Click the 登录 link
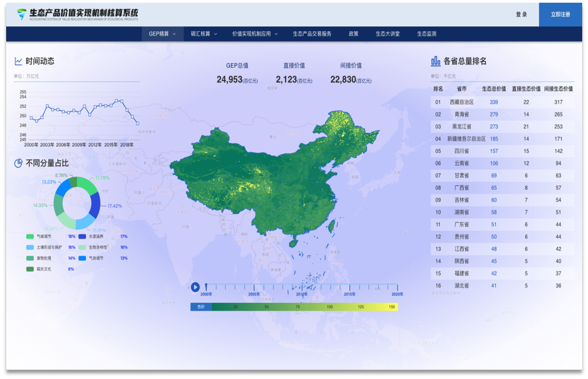The height and width of the screenshot is (379, 588). click(x=521, y=14)
